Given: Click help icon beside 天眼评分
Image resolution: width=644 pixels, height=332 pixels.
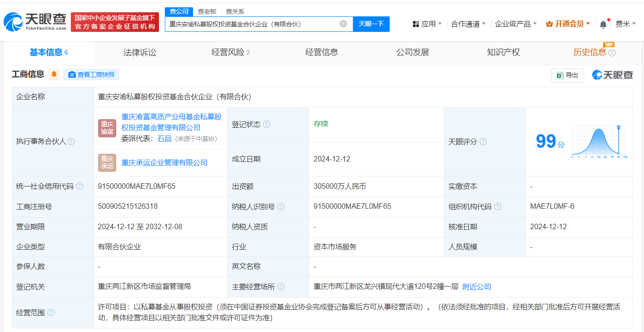Looking at the screenshot, I should pos(483,142).
